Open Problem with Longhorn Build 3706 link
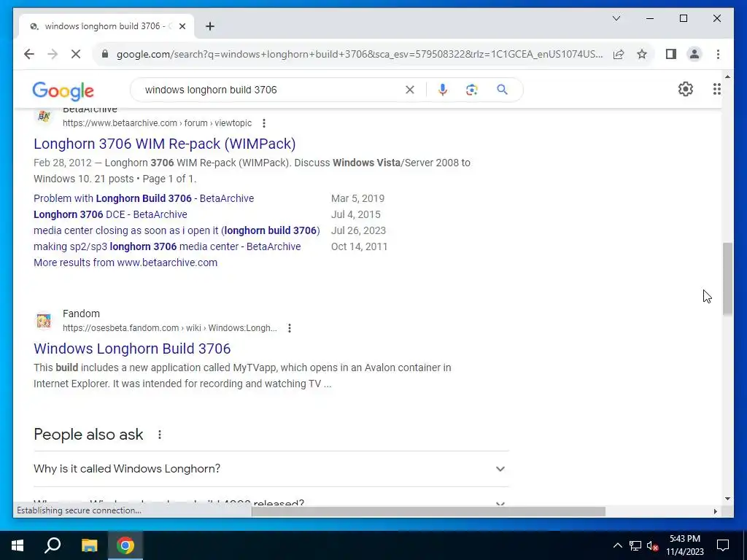Screen dimensions: 747x560 pos(144,198)
